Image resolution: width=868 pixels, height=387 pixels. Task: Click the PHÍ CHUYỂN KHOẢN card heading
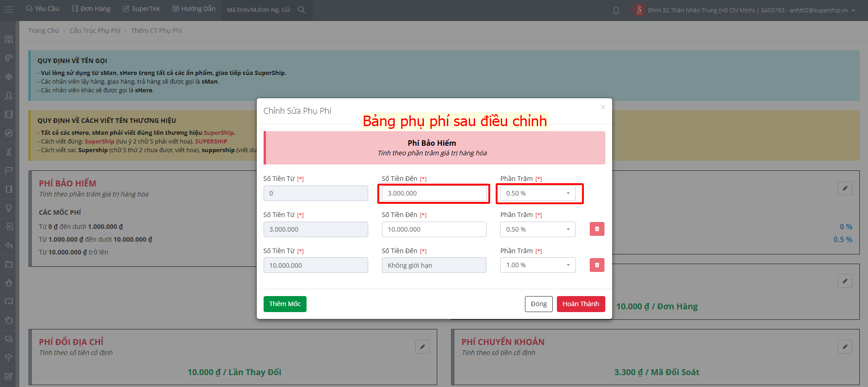[503, 342]
